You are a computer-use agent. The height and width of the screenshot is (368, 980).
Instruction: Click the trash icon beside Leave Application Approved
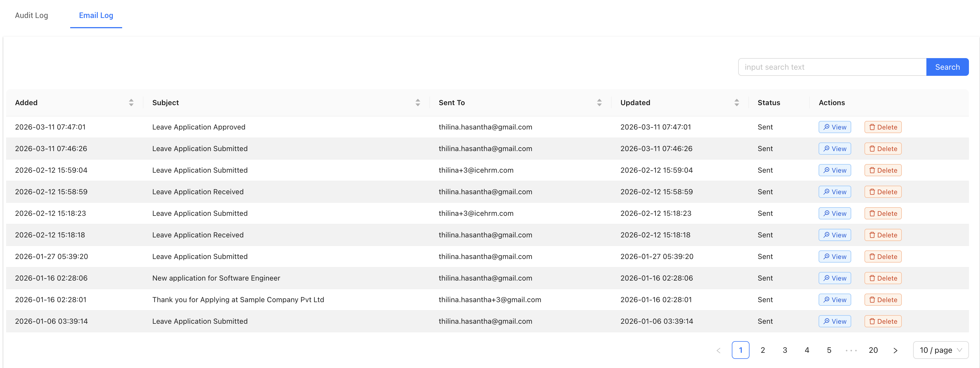tap(873, 127)
